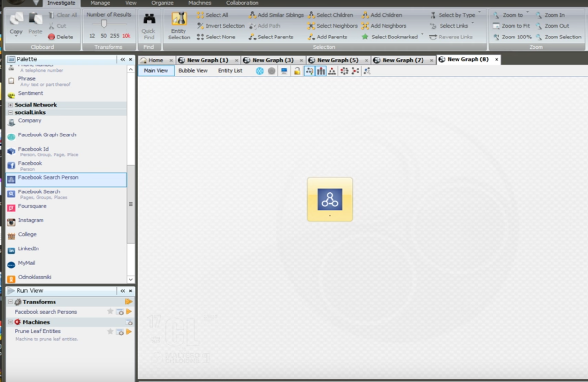The height and width of the screenshot is (382, 588).
Task: Toggle freeze layout snowflake icon
Action: [x=260, y=71]
